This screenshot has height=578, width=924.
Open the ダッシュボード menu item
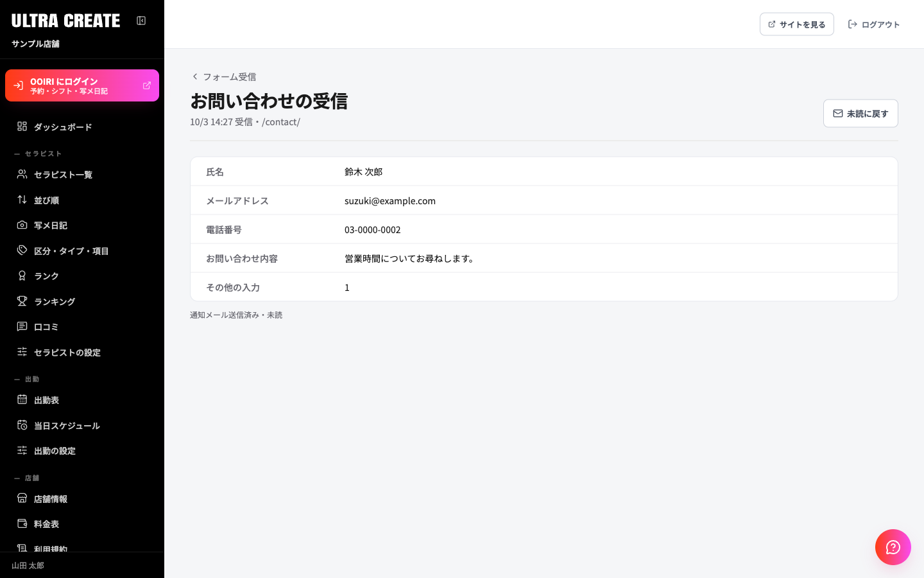click(x=82, y=127)
